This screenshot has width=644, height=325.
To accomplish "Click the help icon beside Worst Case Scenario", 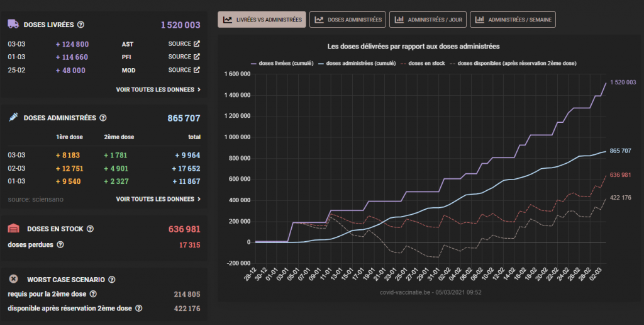I will [111, 279].
